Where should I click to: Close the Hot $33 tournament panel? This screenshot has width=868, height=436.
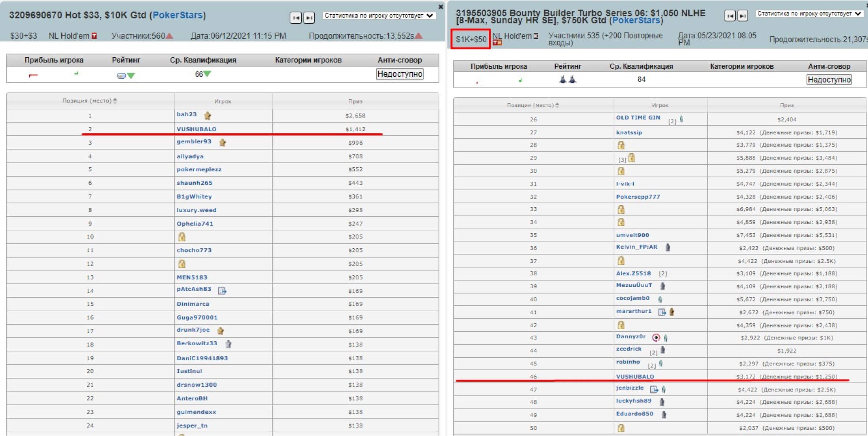[441, 7]
